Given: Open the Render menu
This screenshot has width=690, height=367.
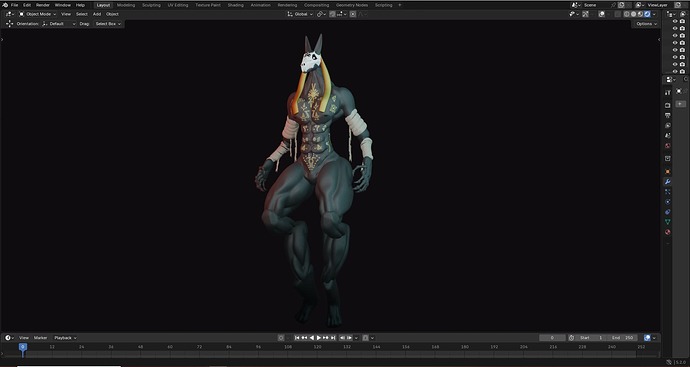Looking at the screenshot, I should coord(43,5).
